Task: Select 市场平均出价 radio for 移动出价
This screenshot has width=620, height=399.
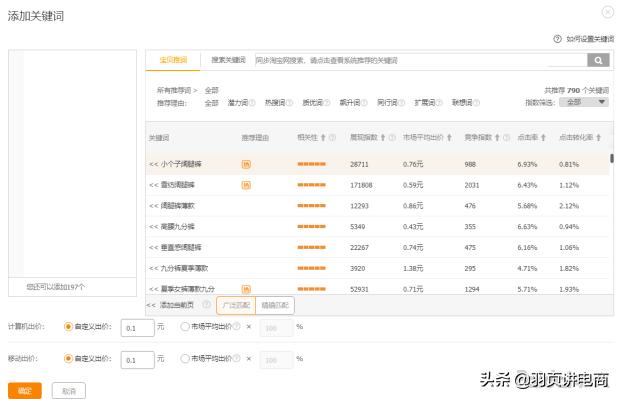Action: click(x=184, y=359)
